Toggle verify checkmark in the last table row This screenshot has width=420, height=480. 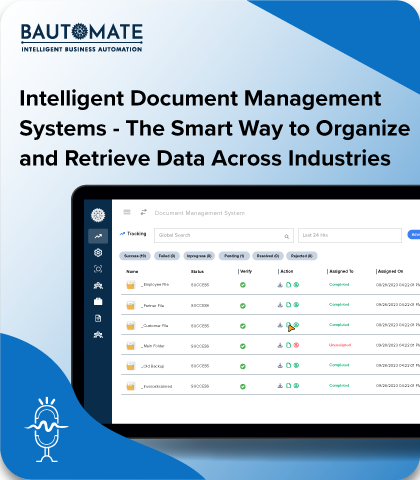pos(243,387)
